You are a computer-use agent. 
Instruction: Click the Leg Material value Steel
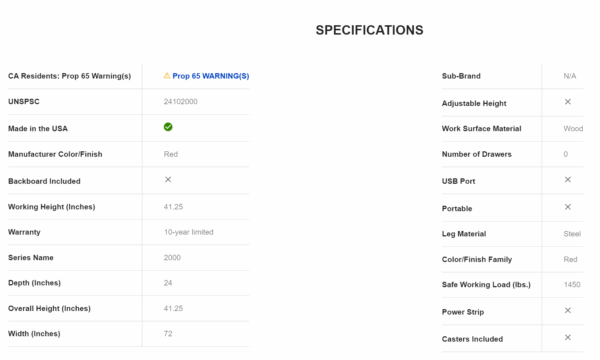point(572,234)
